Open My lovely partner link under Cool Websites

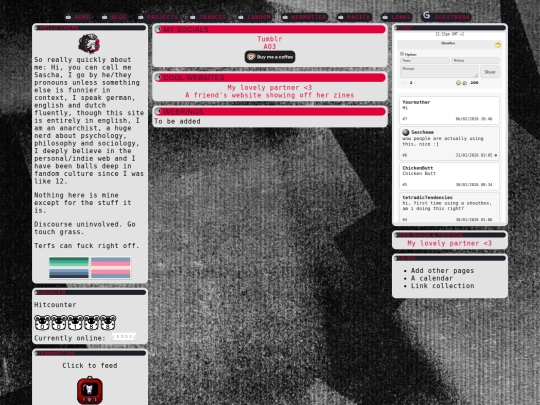click(x=270, y=87)
